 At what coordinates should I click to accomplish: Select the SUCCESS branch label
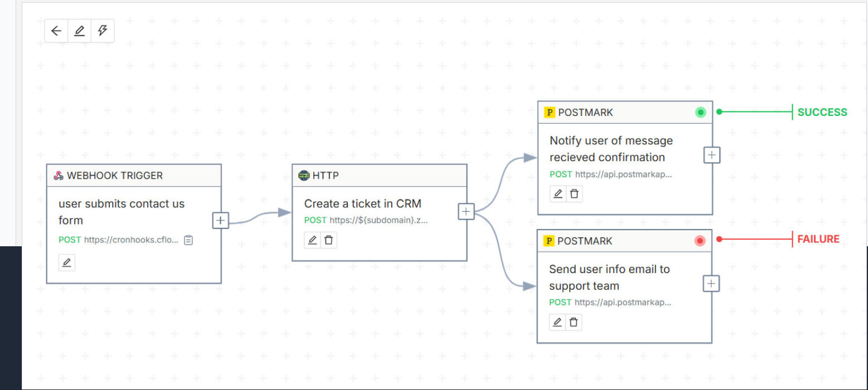pos(821,112)
